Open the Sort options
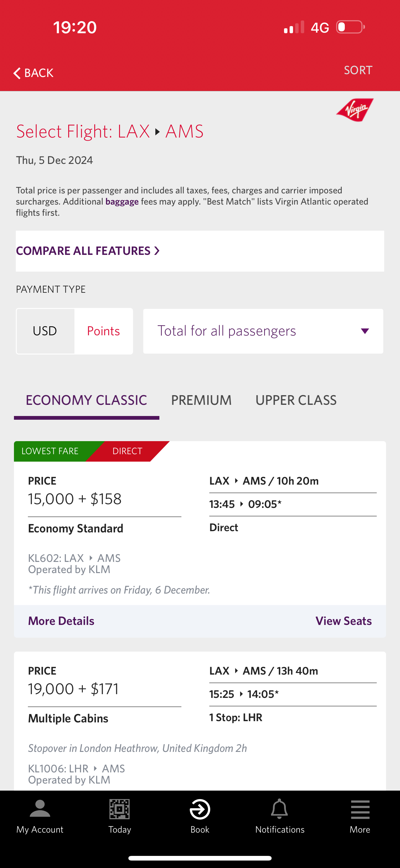The image size is (400, 868). pyautogui.click(x=358, y=70)
